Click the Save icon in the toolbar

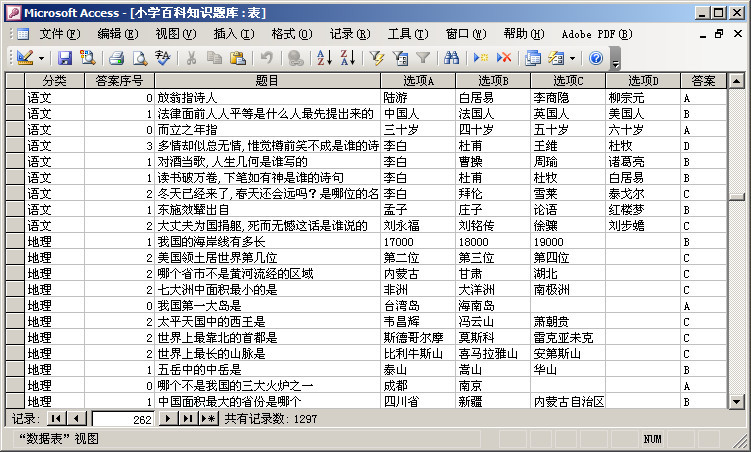click(x=65, y=58)
